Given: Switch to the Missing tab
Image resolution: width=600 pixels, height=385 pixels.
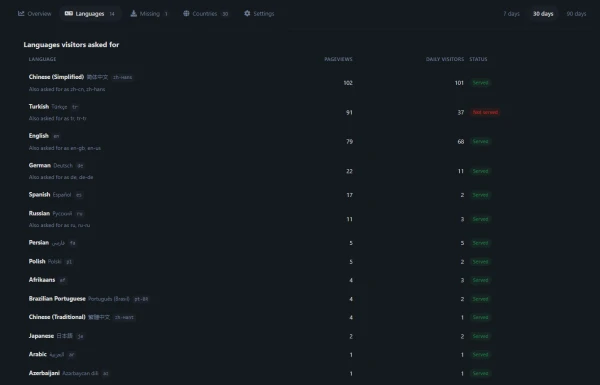Looking at the screenshot, I should pos(150,14).
